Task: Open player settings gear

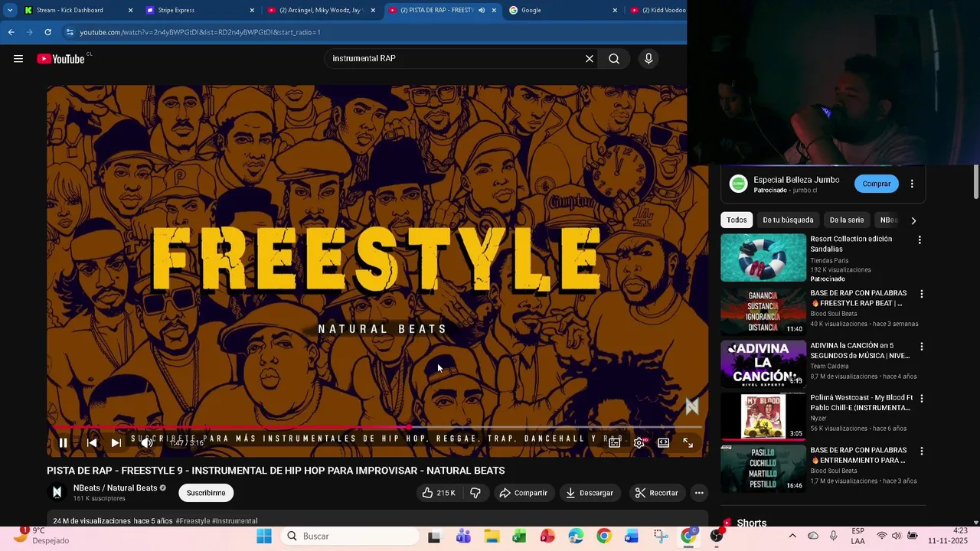Action: [x=639, y=442]
